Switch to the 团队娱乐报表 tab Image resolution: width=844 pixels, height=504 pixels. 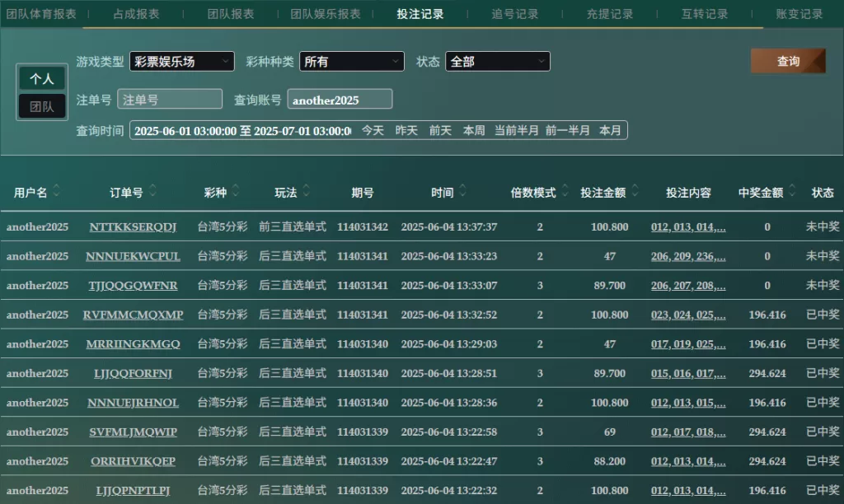point(326,14)
